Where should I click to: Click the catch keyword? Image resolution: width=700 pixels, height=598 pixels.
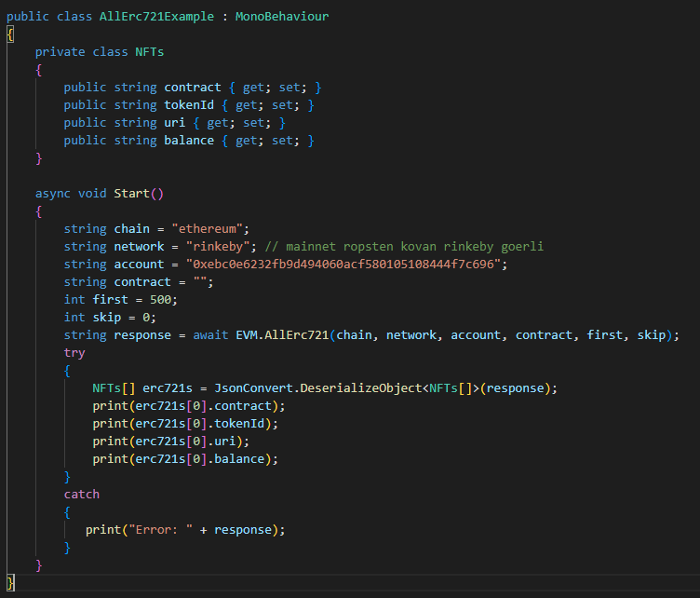[x=82, y=495]
